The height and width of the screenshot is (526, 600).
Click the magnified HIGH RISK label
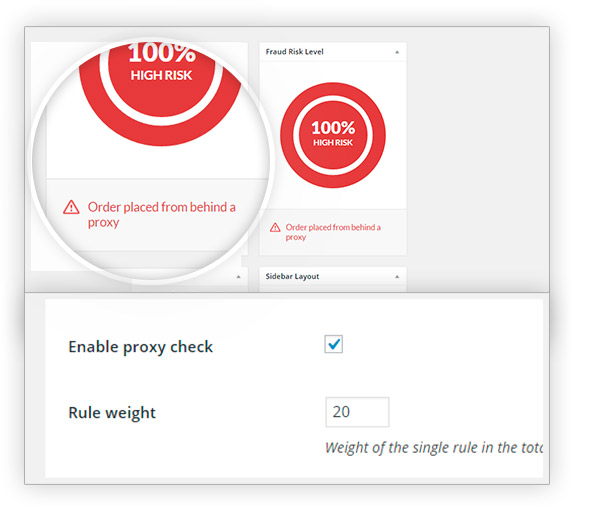[x=161, y=75]
